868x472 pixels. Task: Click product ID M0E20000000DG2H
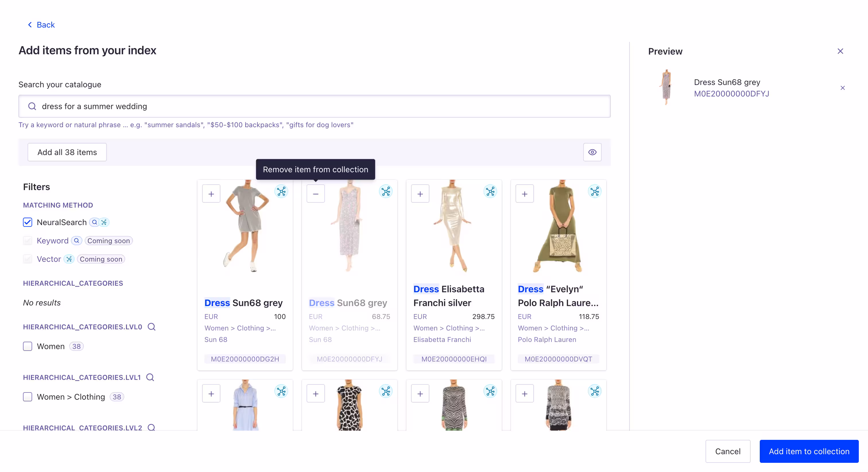tap(245, 359)
